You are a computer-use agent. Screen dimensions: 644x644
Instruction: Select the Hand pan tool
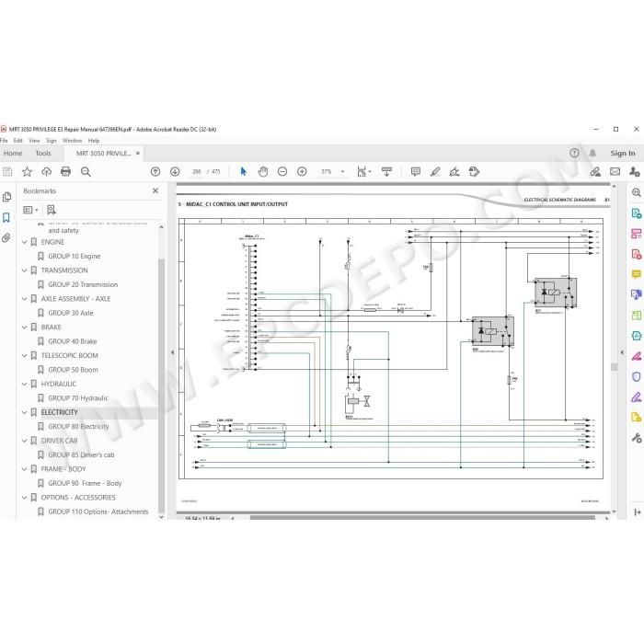(x=263, y=172)
